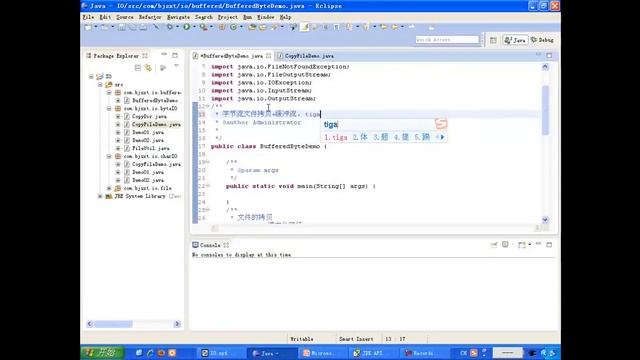Open the Refactor menu
Screen dimensions: 640x360
(150, 17)
